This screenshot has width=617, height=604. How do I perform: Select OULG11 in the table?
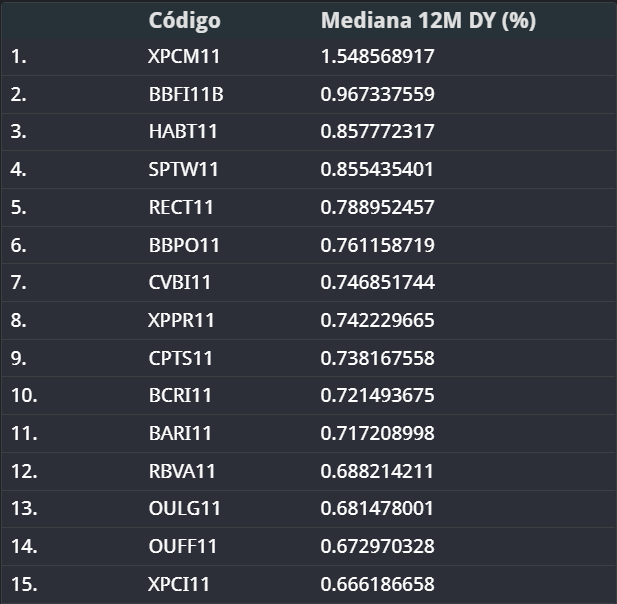(184, 508)
